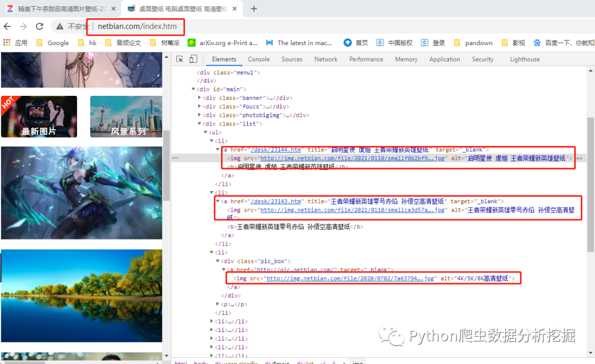Select the img row with alt 4K/5K/8K高清壁纸

pos(374,278)
